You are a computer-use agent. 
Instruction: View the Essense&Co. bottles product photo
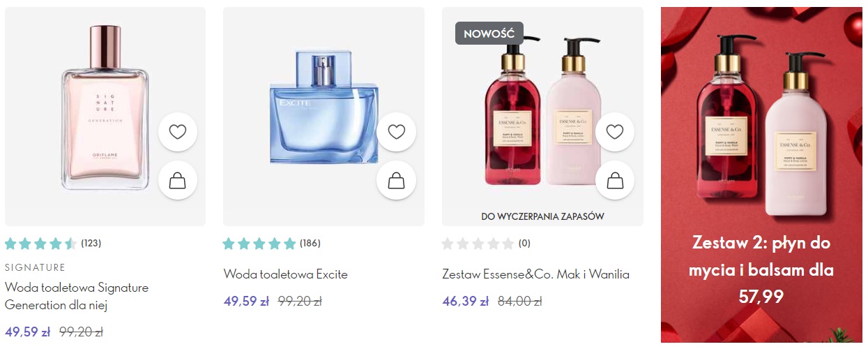[542, 112]
